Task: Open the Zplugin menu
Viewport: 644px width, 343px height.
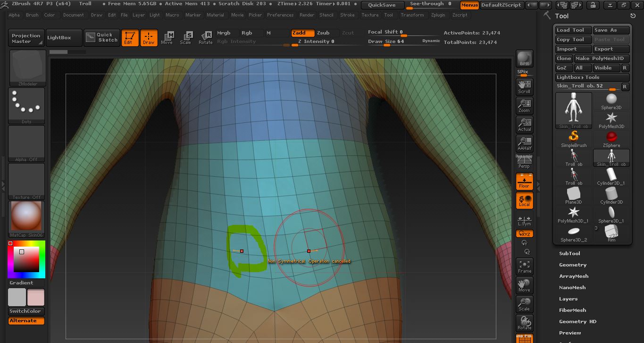Action: (x=438, y=15)
